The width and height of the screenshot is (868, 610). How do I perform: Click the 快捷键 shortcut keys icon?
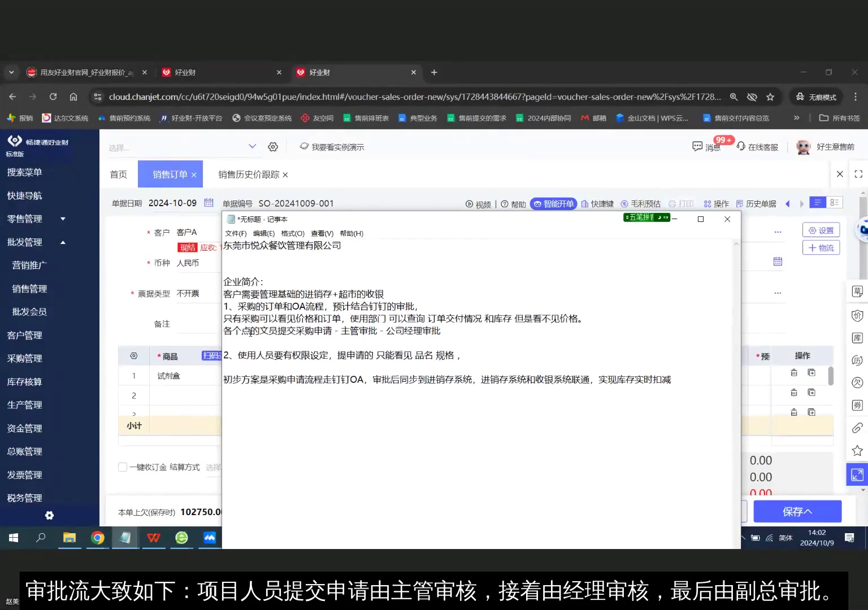[597, 203]
